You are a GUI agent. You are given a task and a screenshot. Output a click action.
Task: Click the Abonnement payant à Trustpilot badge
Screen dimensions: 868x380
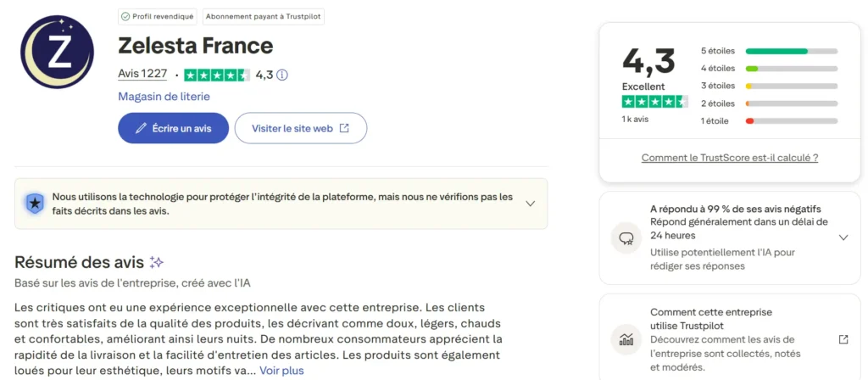(x=263, y=17)
